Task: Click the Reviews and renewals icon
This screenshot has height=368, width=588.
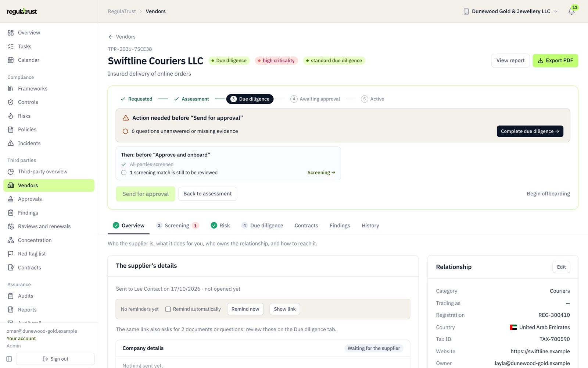Action: (11, 226)
